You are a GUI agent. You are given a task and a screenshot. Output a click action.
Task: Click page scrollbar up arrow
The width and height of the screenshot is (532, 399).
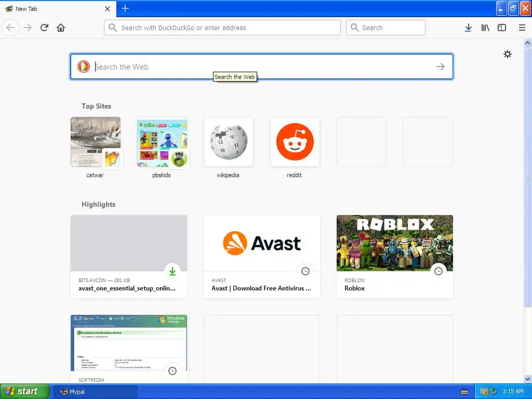[528, 43]
